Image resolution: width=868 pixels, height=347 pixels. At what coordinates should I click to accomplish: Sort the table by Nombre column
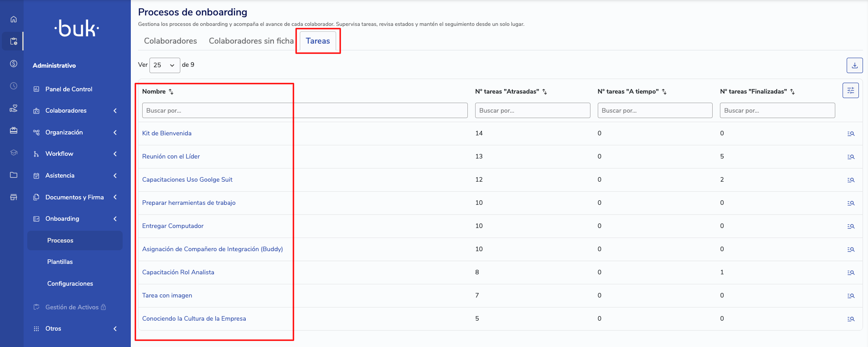click(x=171, y=92)
